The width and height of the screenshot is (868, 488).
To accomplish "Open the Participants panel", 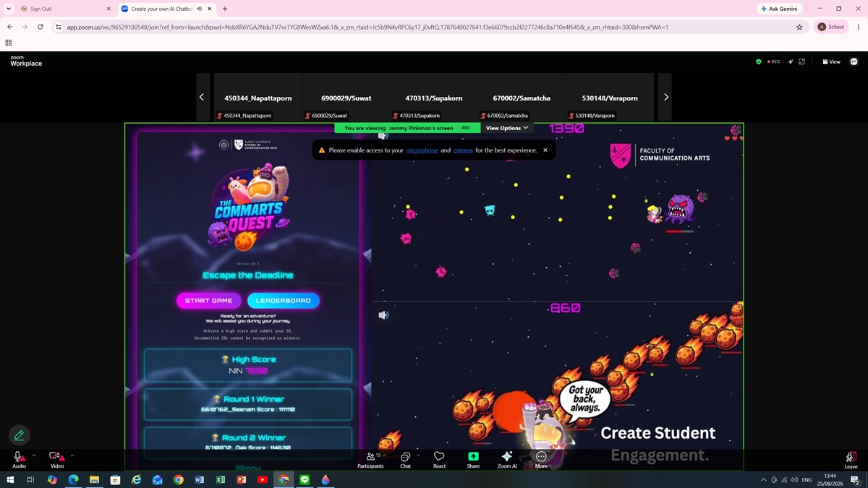I will [370, 460].
